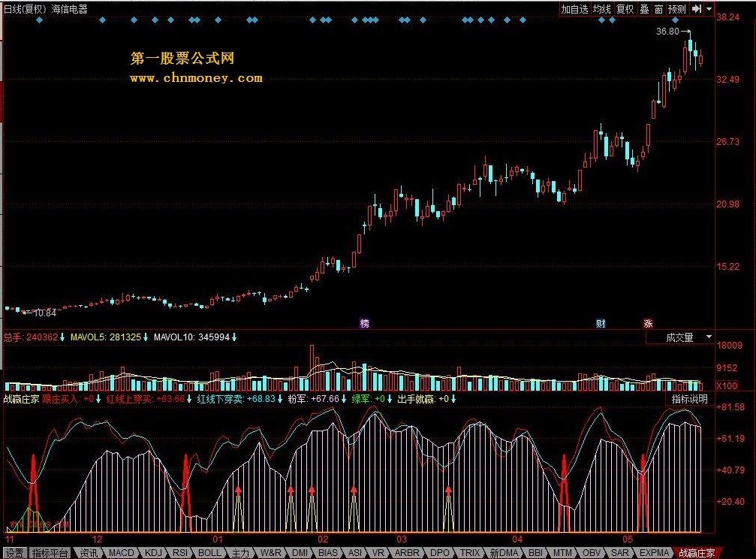Click the blue 财 marker icon
This screenshot has width=756, height=559.
click(x=601, y=323)
